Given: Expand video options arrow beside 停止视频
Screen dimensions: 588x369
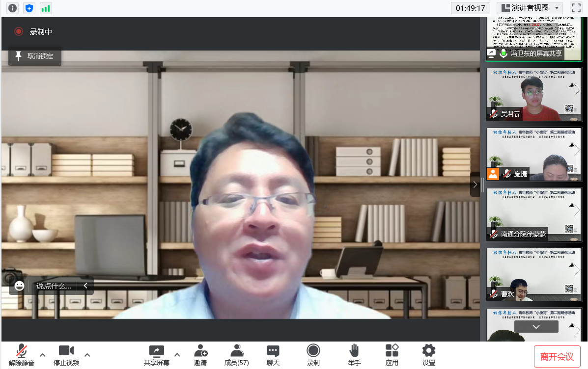Looking at the screenshot, I should (x=87, y=355).
